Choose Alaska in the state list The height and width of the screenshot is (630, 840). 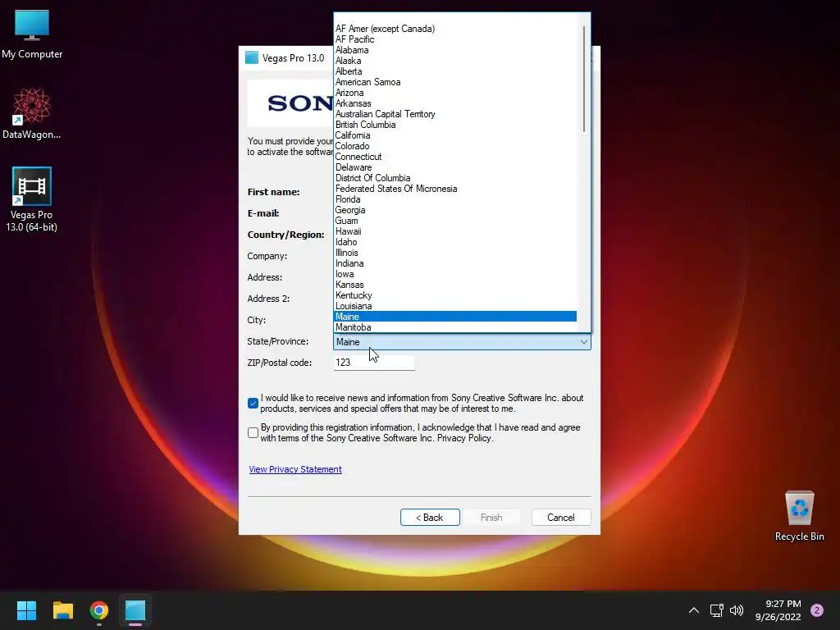[454, 61]
